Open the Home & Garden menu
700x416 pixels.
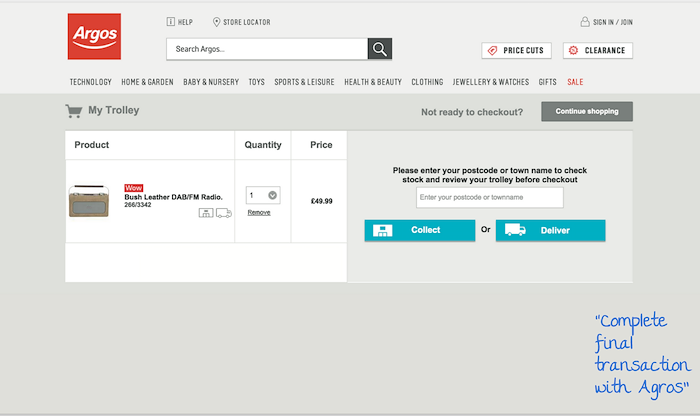147,82
